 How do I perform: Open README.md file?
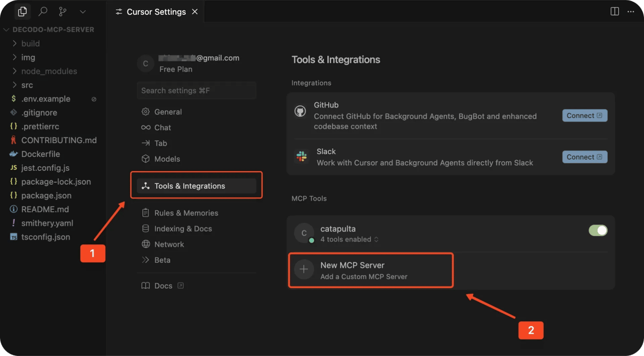pos(45,209)
